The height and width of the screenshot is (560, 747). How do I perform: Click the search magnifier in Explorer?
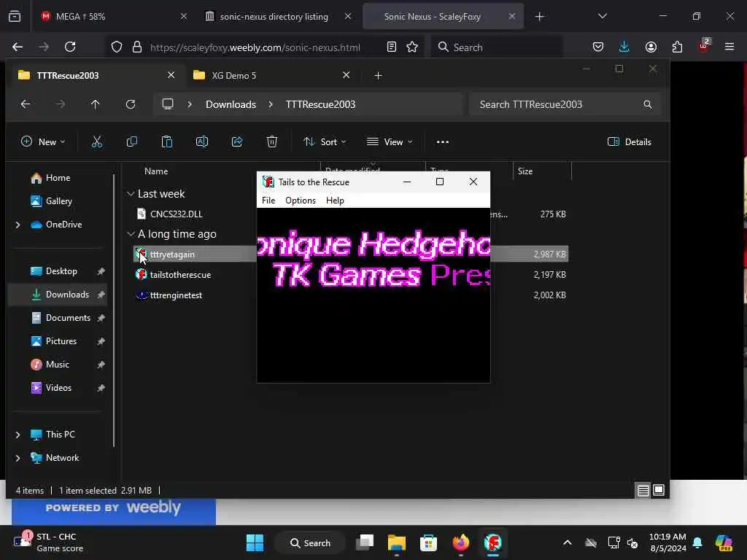(x=648, y=104)
